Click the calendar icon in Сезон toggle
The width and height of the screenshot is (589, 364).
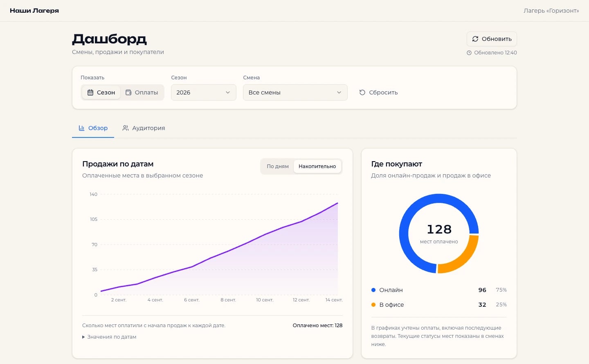coord(90,92)
